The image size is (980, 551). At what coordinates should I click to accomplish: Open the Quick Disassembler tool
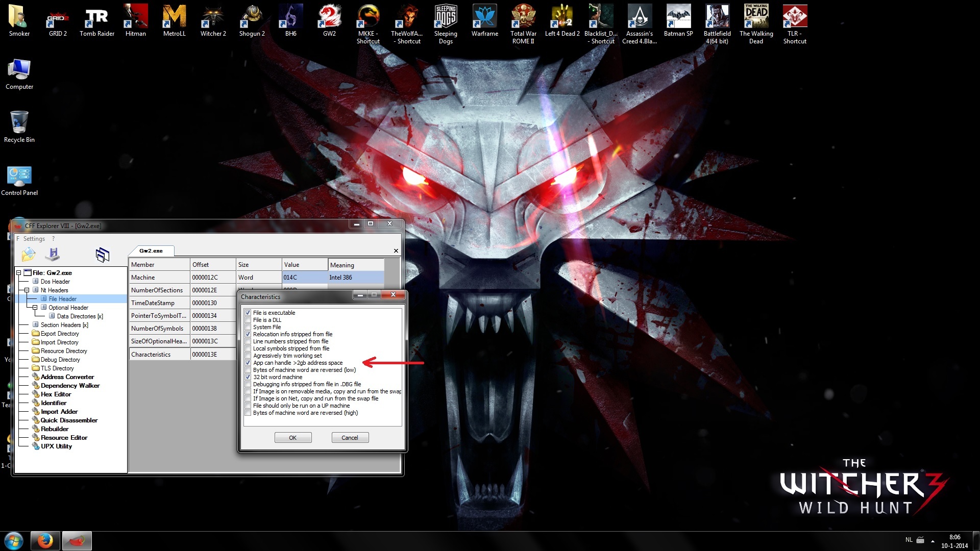[x=69, y=420]
